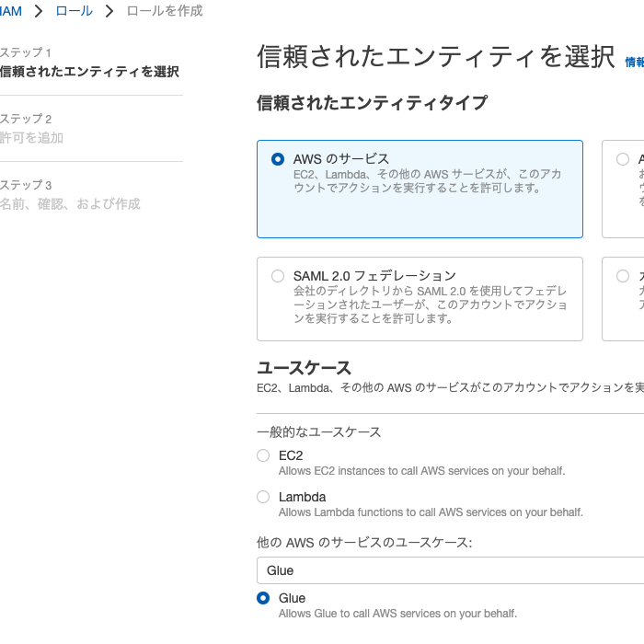Click the ロールを作成 breadcrumb text
This screenshot has height=644, width=644.
165,11
